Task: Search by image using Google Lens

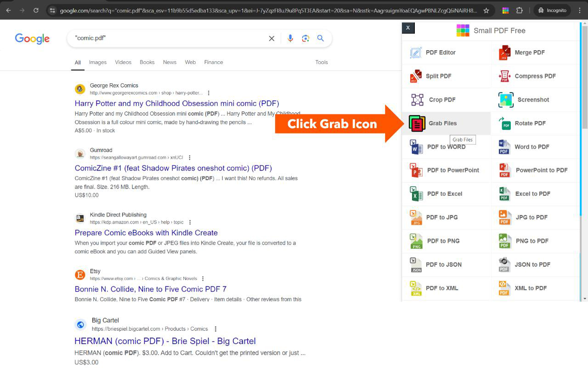Action: tap(305, 39)
